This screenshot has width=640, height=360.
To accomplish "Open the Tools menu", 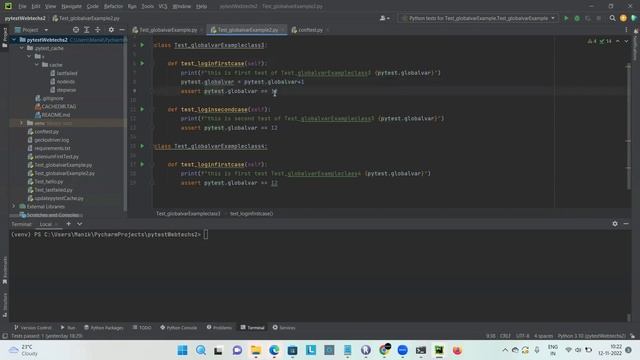I will [x=147, y=6].
